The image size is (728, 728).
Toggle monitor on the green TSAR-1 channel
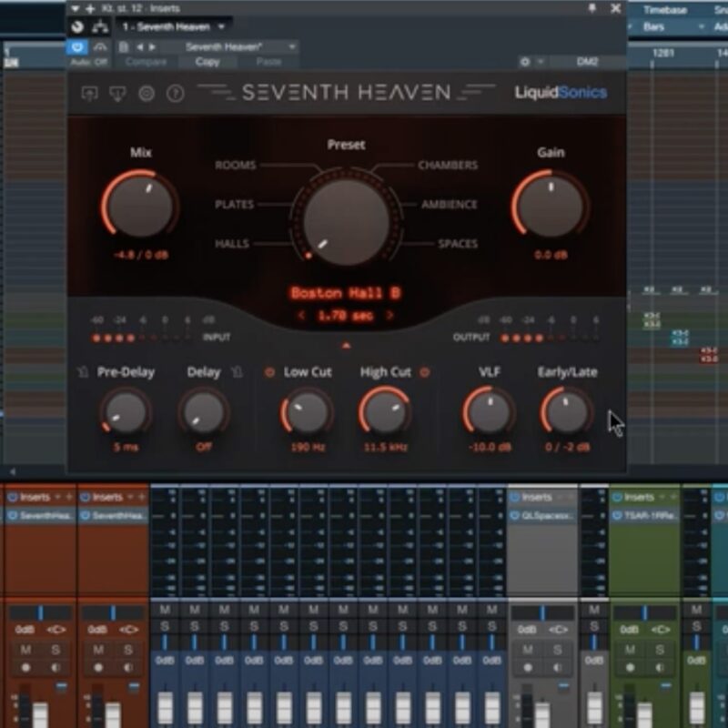click(x=660, y=668)
